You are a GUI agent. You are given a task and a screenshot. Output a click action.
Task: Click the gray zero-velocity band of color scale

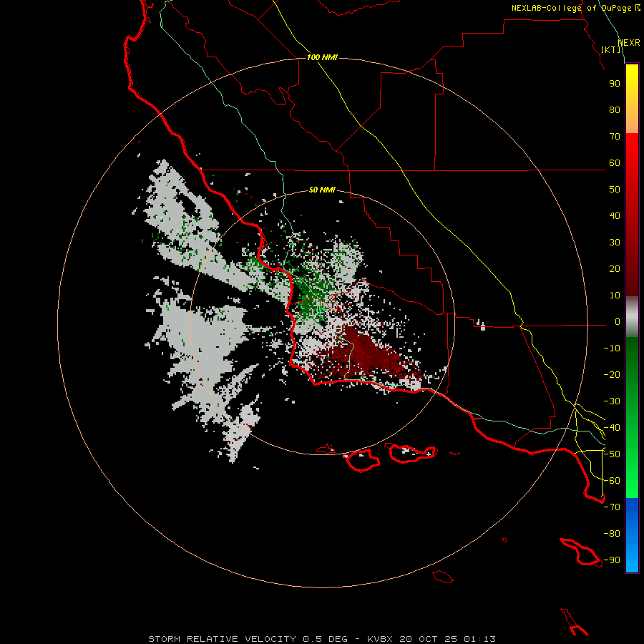[x=632, y=316]
